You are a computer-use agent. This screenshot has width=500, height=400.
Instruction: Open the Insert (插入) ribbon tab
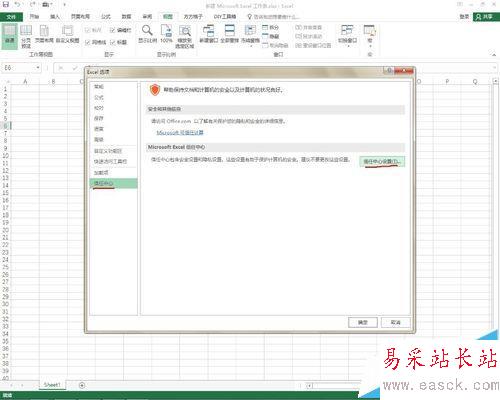(x=55, y=16)
